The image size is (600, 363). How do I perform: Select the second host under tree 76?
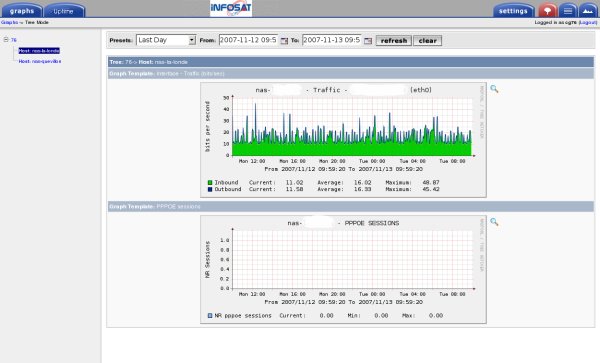(40, 61)
